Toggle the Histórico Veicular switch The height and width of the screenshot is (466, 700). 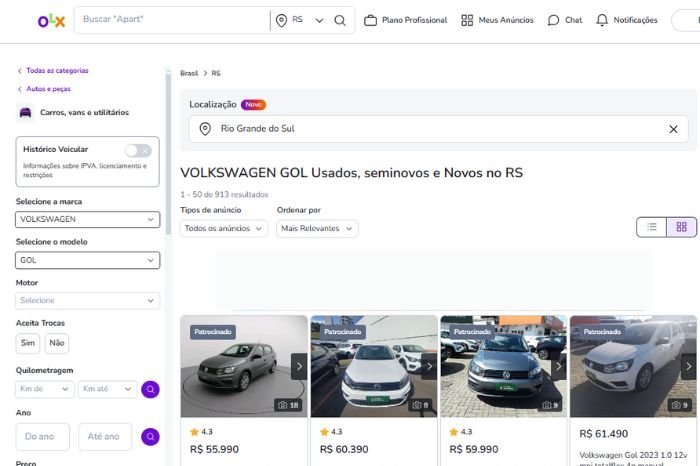(138, 150)
